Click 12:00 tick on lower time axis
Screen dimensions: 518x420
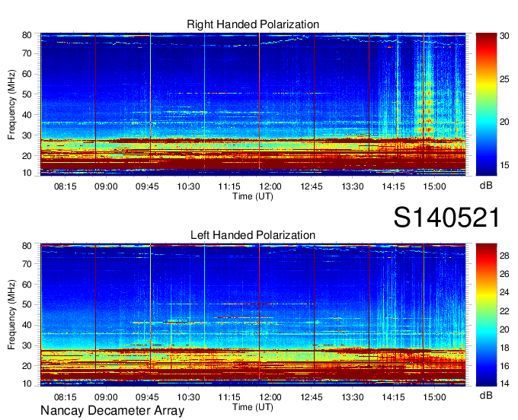pyautogui.click(x=270, y=397)
